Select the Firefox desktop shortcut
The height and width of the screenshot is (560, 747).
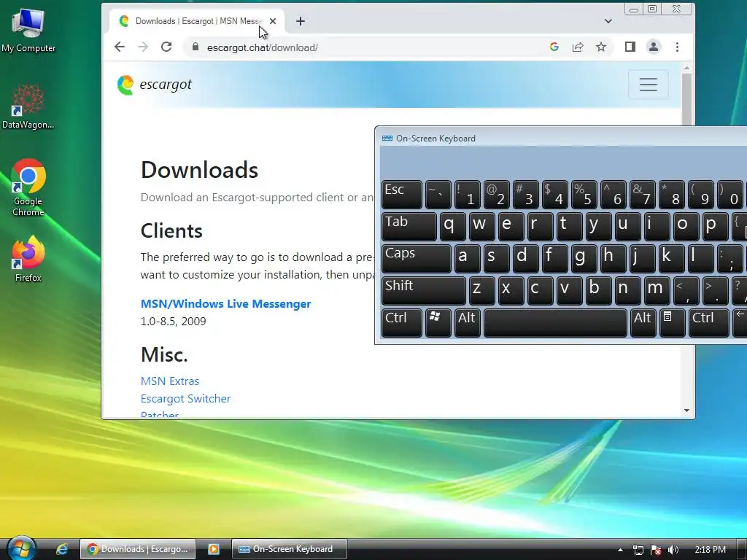tap(28, 259)
